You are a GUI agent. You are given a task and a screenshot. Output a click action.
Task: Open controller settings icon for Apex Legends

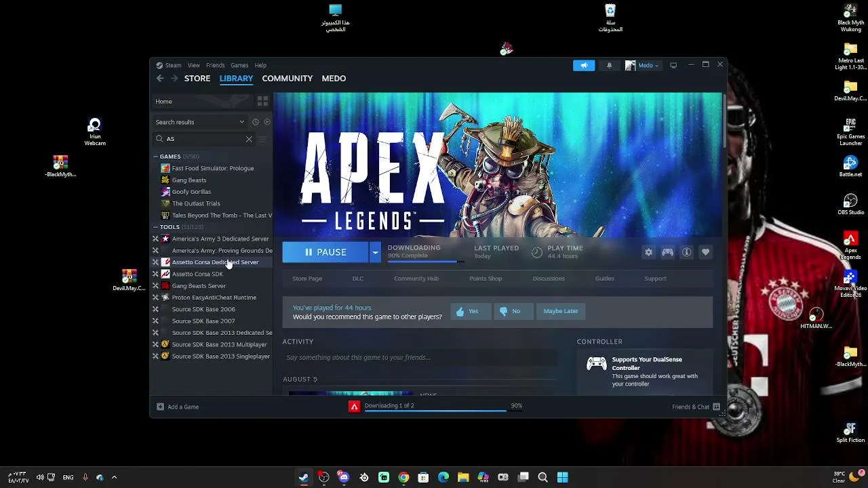[668, 252]
